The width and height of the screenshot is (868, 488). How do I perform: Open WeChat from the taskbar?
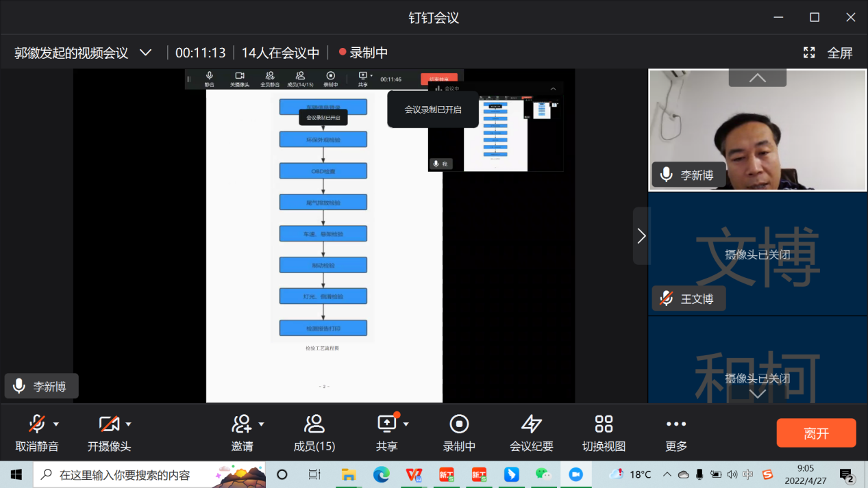click(x=543, y=474)
